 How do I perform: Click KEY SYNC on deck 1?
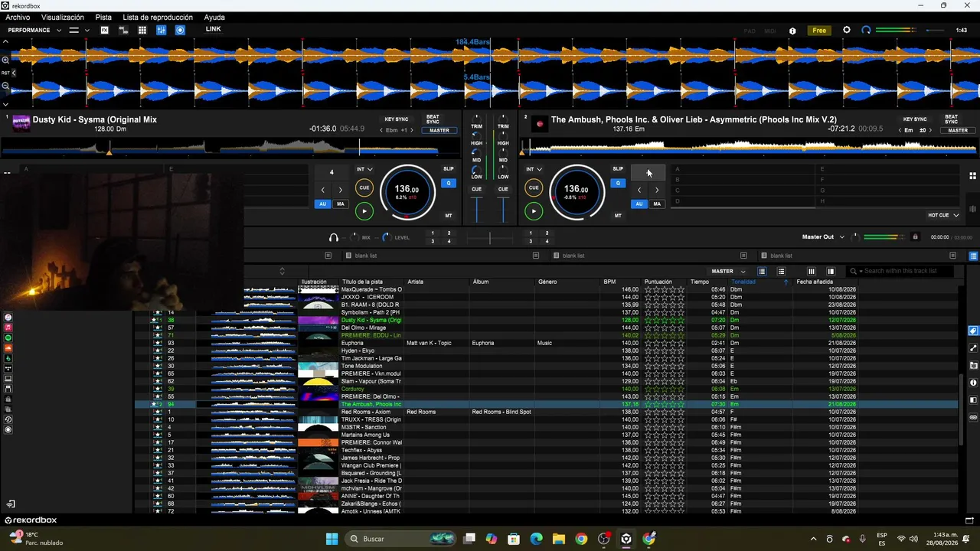tap(397, 119)
